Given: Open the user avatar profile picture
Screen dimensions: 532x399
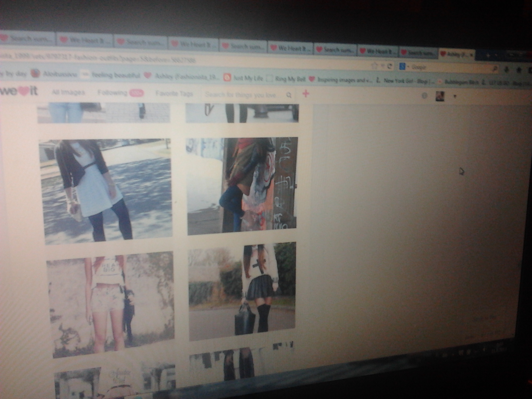Looking at the screenshot, I should pyautogui.click(x=440, y=96).
